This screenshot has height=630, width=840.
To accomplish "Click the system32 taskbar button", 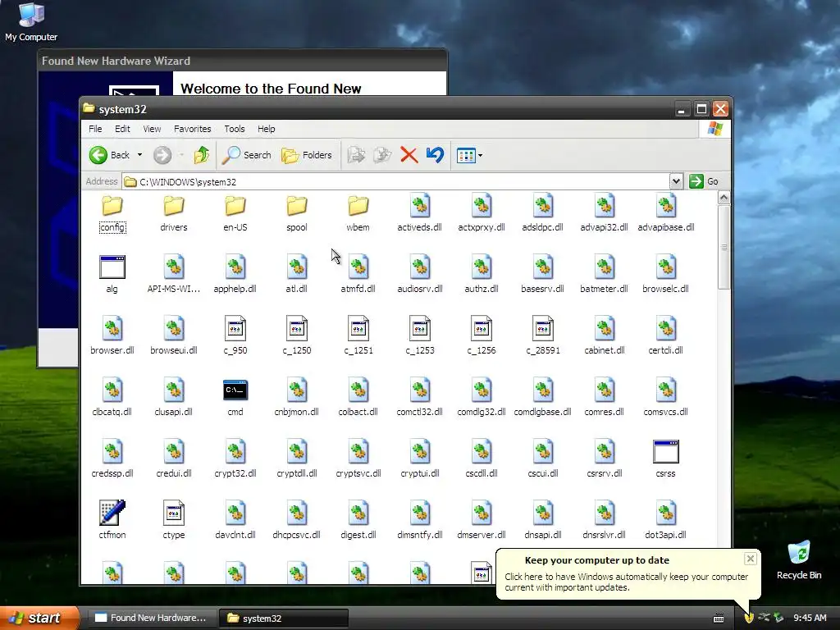I will [x=283, y=619].
